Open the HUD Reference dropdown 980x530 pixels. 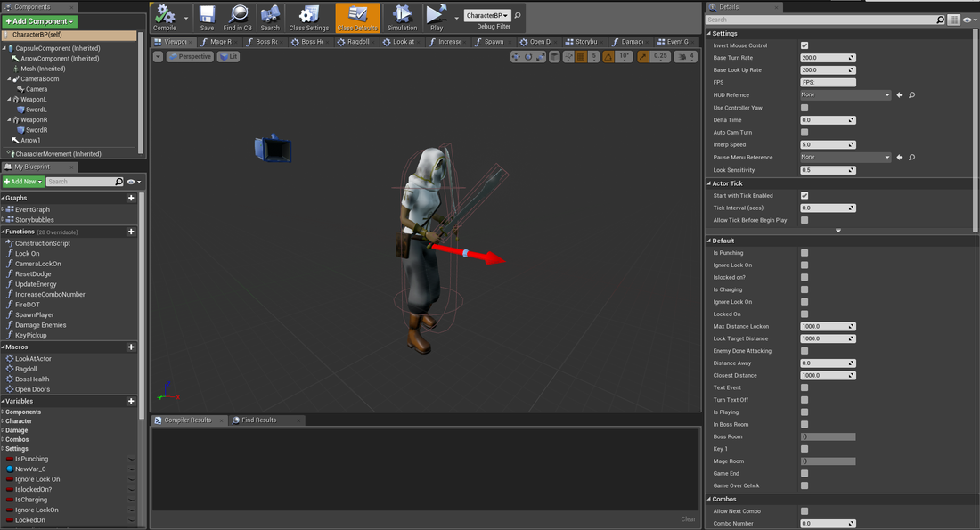[845, 94]
